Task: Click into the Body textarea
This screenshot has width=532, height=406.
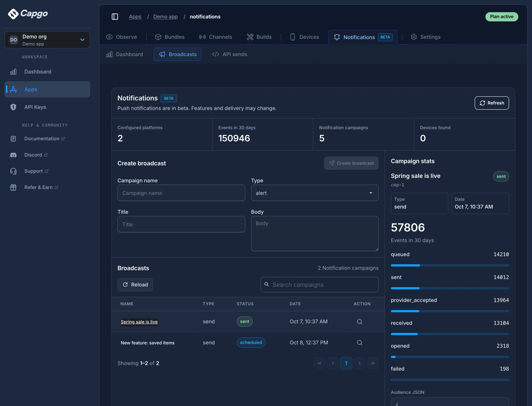Action: [315, 234]
